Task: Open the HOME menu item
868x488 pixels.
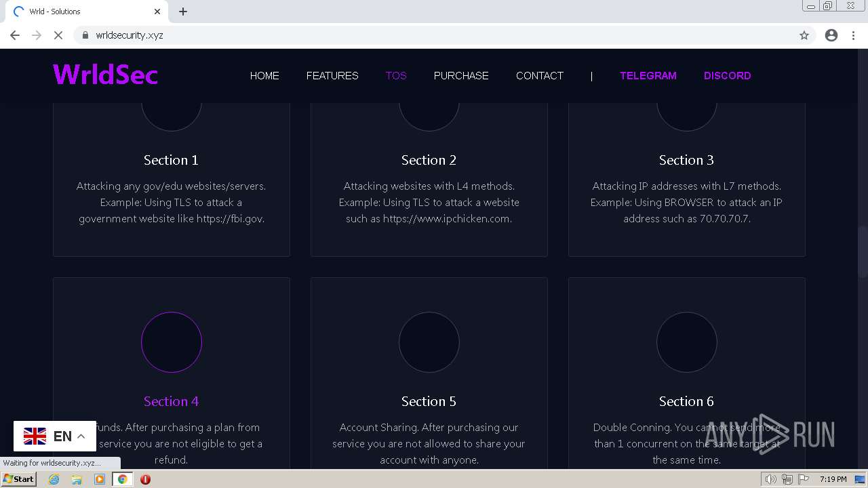Action: pos(264,76)
